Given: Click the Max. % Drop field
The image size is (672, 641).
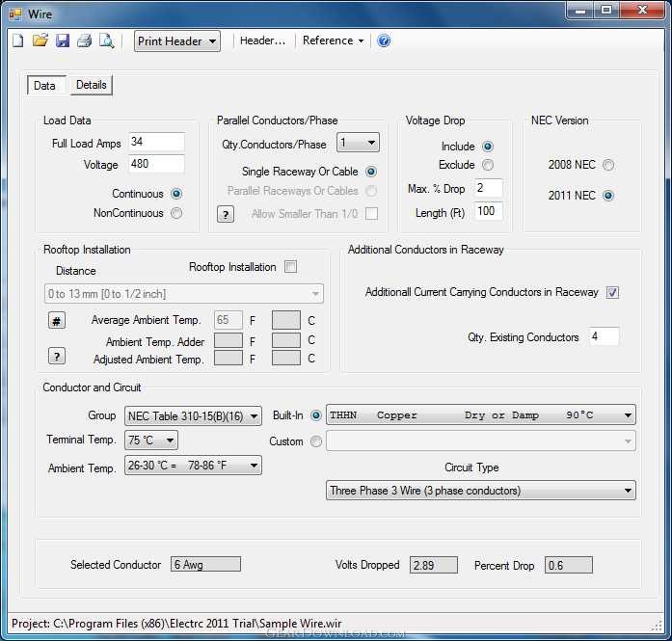Looking at the screenshot, I should coord(488,188).
